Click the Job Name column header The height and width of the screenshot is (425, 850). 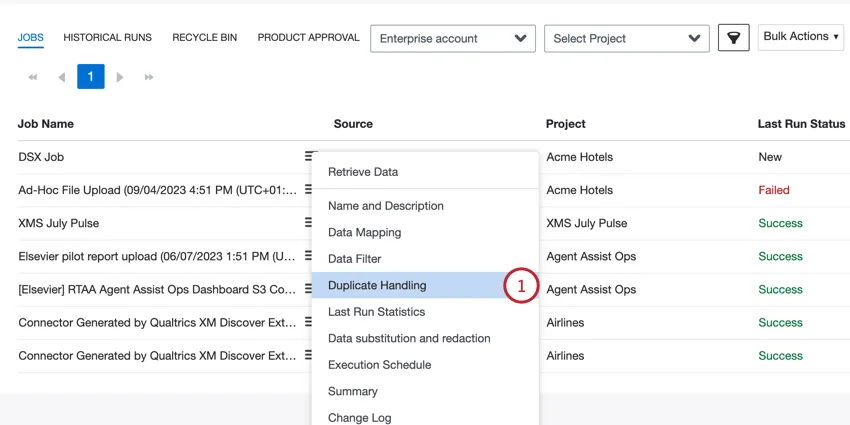pyautogui.click(x=46, y=124)
